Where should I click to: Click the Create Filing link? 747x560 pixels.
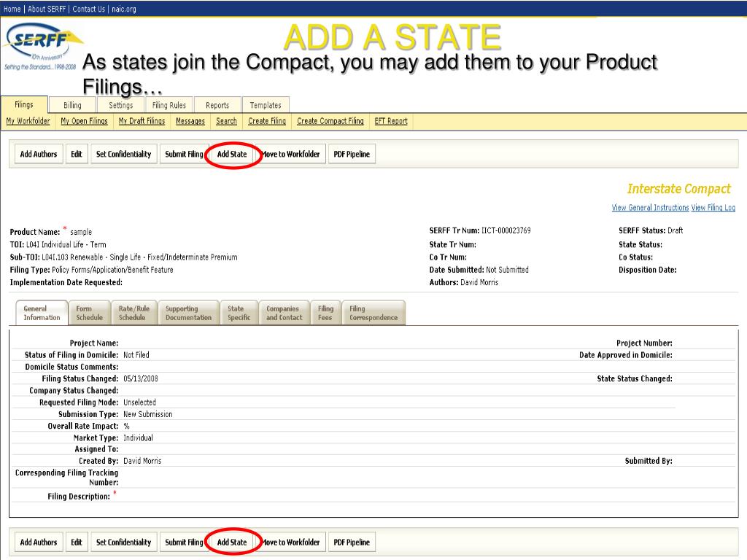click(x=267, y=121)
